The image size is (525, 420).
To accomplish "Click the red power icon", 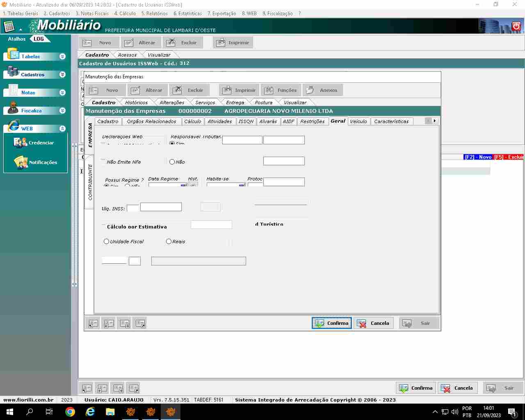I will [516, 27].
